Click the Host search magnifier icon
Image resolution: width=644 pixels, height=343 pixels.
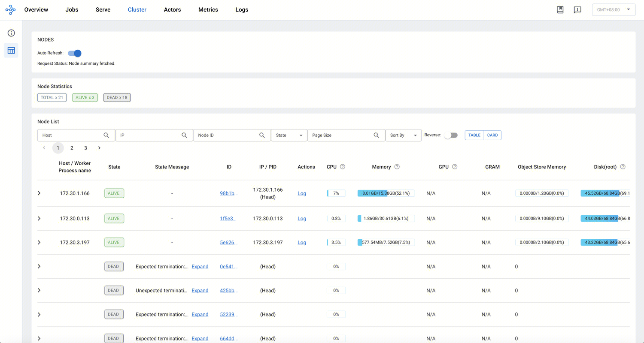106,135
